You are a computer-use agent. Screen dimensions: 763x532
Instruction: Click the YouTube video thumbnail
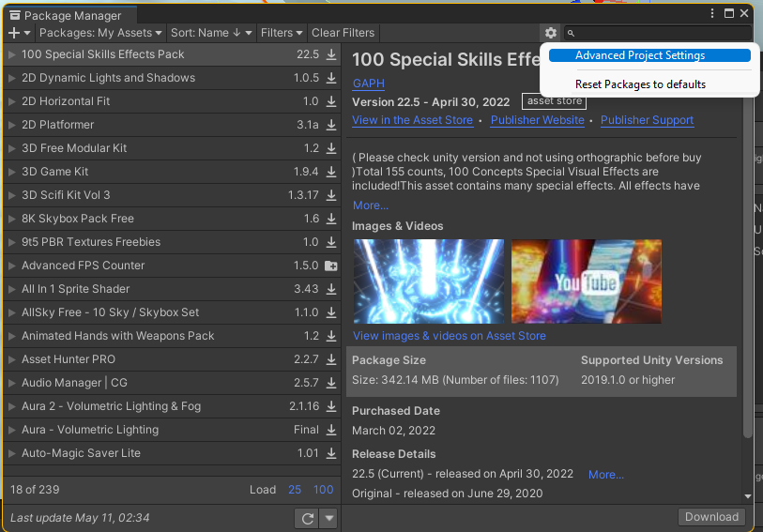587,281
